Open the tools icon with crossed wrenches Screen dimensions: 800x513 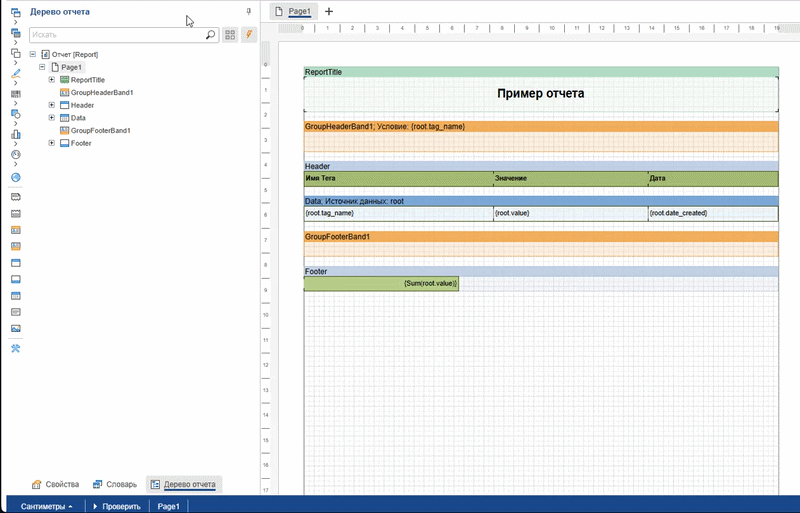coord(15,349)
